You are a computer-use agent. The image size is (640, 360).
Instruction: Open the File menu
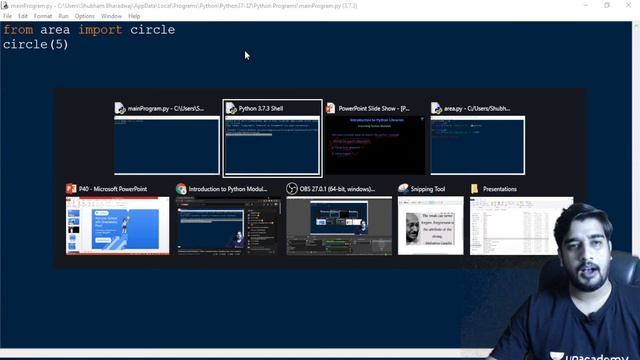pos(7,16)
